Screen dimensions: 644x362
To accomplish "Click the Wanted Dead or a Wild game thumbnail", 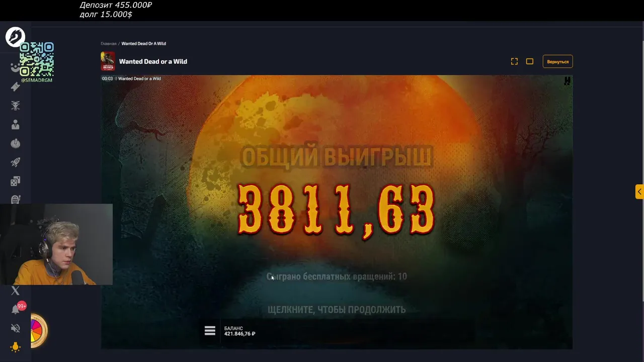I will point(108,61).
